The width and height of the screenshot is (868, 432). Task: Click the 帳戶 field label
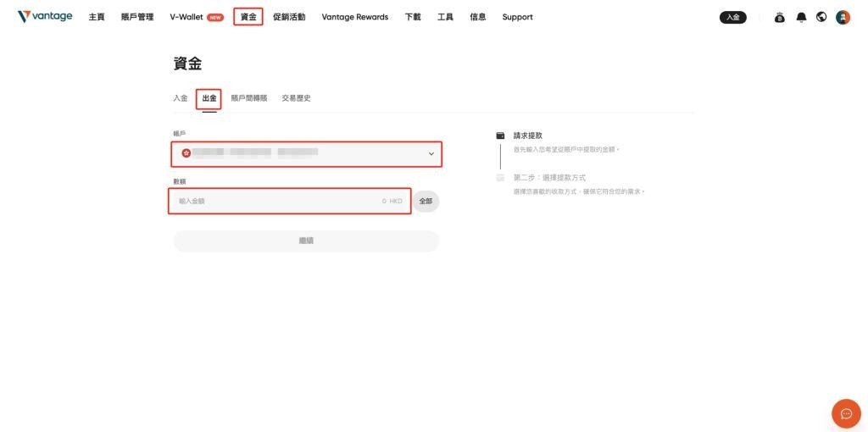tap(180, 134)
